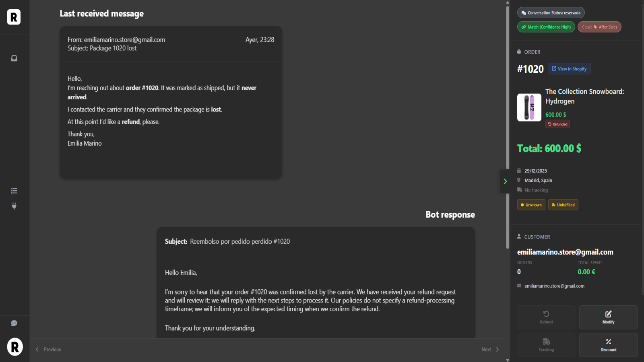
Task: Click the round R avatar at bottom left
Action: point(15,347)
